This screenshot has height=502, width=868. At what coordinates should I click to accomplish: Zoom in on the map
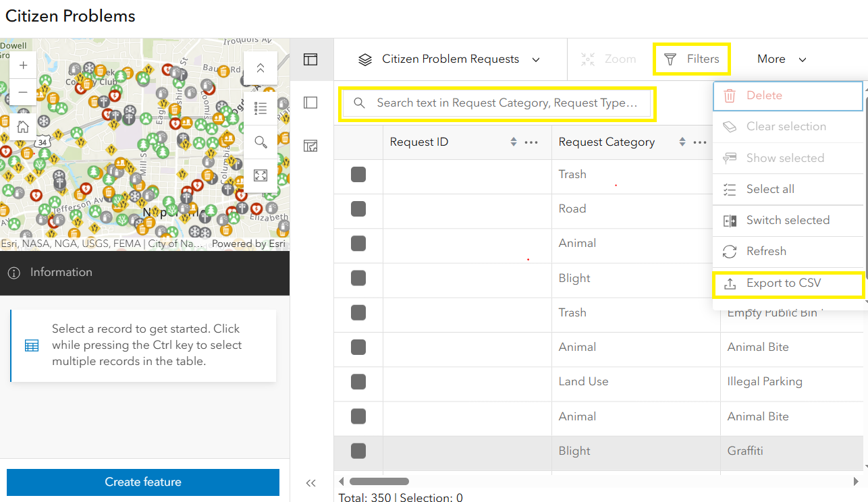pyautogui.click(x=23, y=65)
